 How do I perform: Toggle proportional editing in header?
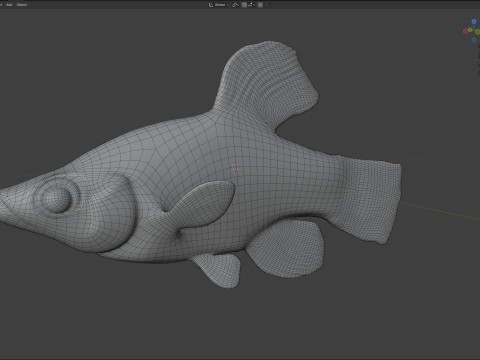point(260,5)
